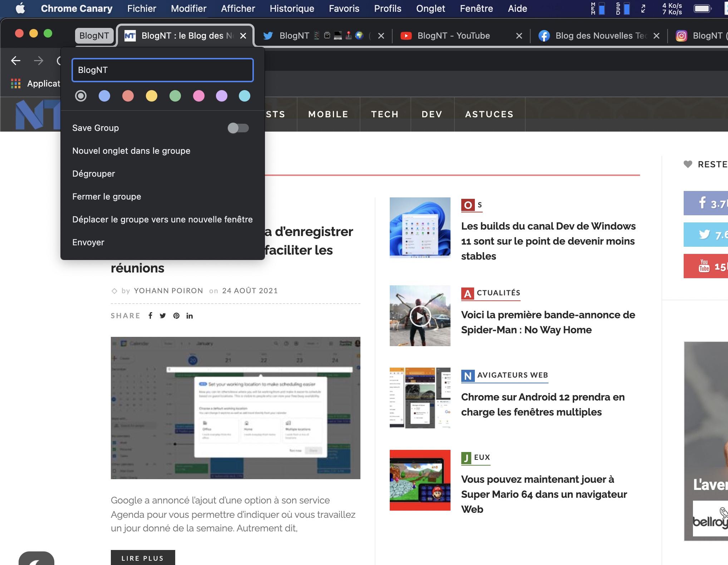The width and height of the screenshot is (728, 565).
Task: Play the Spider-Man trailer video thumbnail
Action: 420,316
